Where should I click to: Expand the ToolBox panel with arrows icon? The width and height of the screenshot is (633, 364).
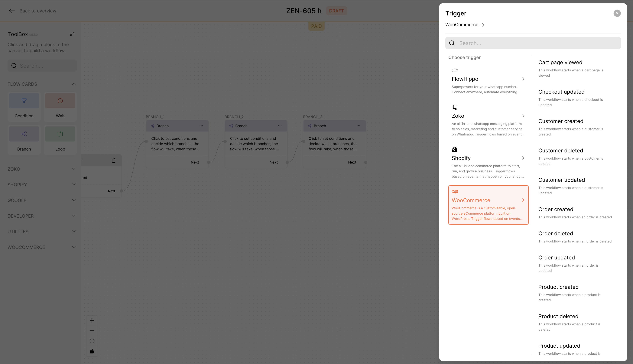click(x=72, y=34)
